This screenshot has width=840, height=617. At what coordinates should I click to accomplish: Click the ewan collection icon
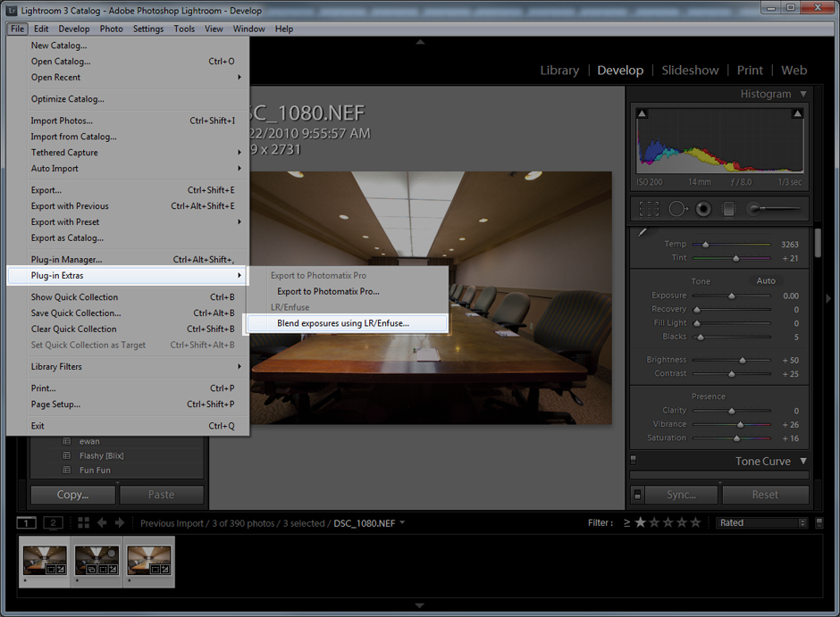point(66,441)
